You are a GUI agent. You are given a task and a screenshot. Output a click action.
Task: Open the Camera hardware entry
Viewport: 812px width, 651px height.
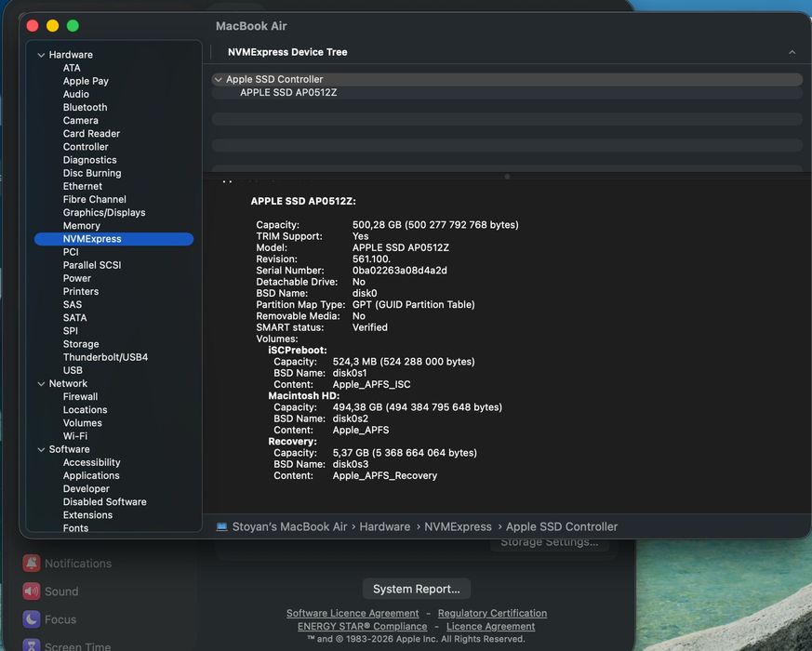coord(80,120)
